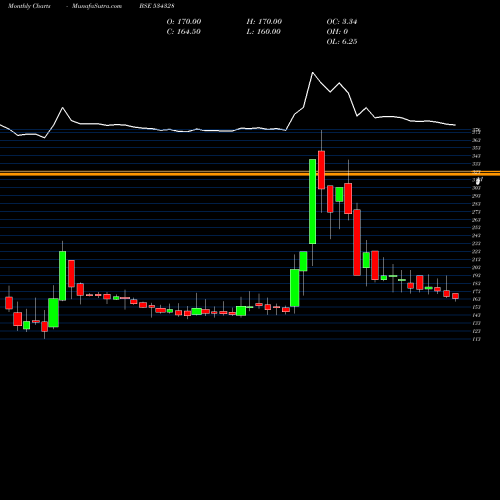Click the high value "H: 170.00"

tap(264, 22)
